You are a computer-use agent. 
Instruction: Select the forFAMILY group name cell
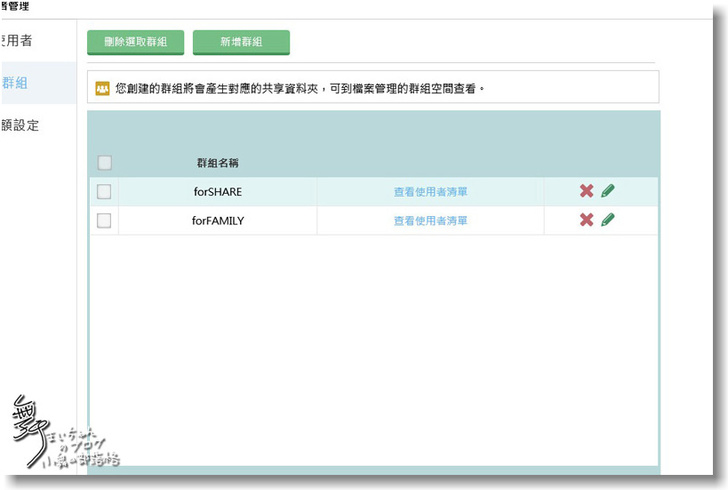pos(217,221)
